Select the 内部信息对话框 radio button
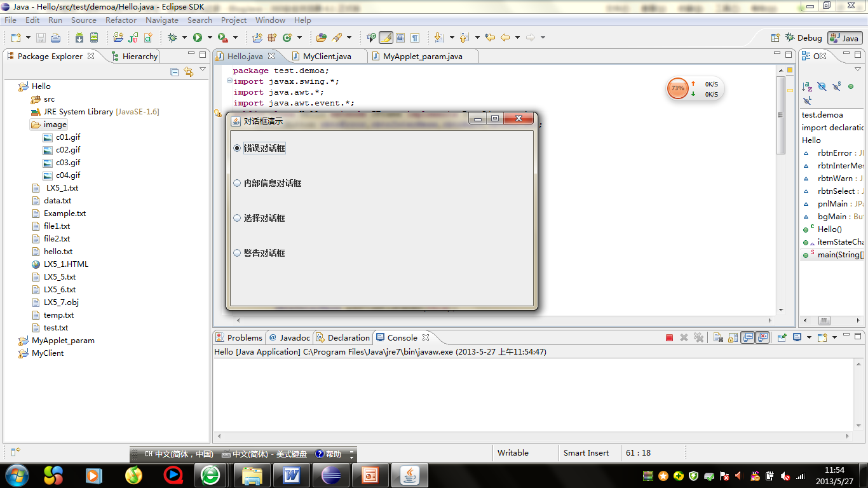 [x=268, y=183]
